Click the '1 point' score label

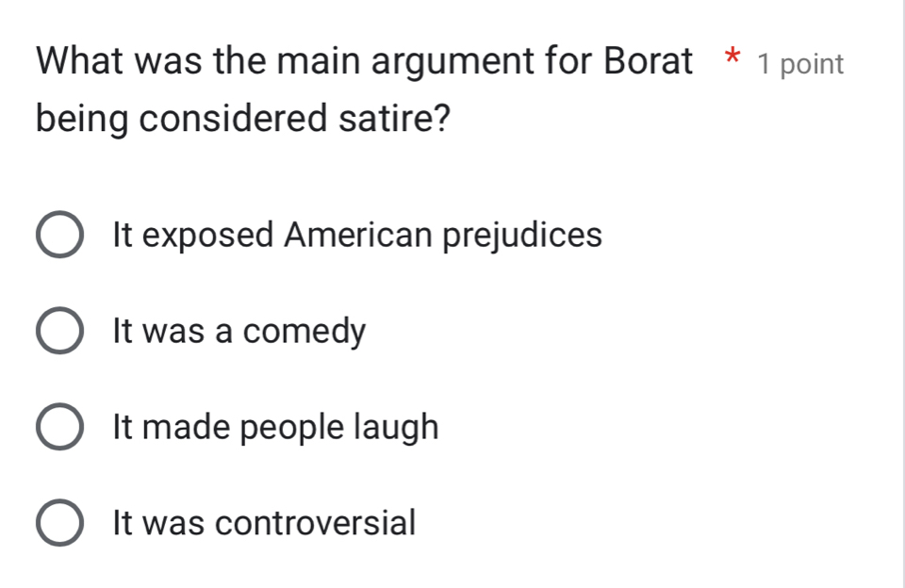[800, 64]
